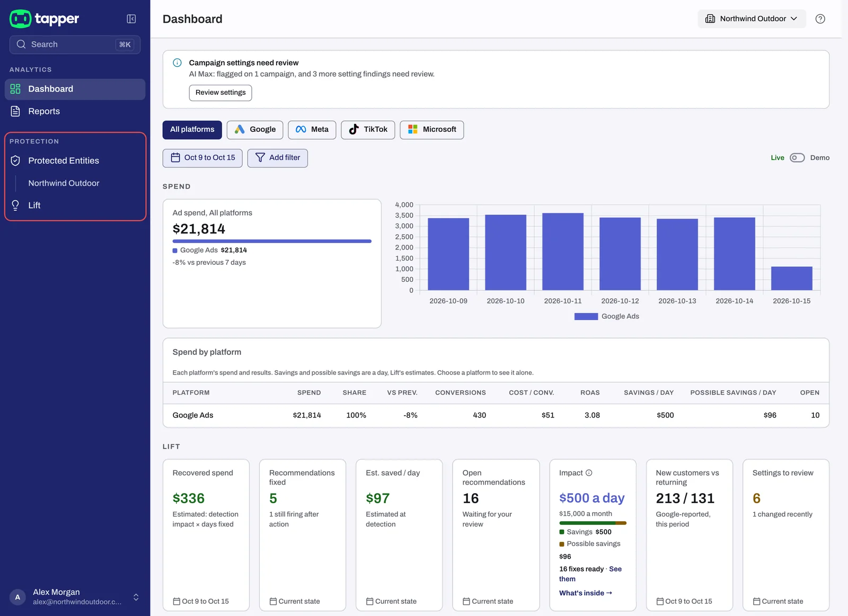This screenshot has width=848, height=616.
Task: Click the $336 recovered spend value
Action: (189, 498)
